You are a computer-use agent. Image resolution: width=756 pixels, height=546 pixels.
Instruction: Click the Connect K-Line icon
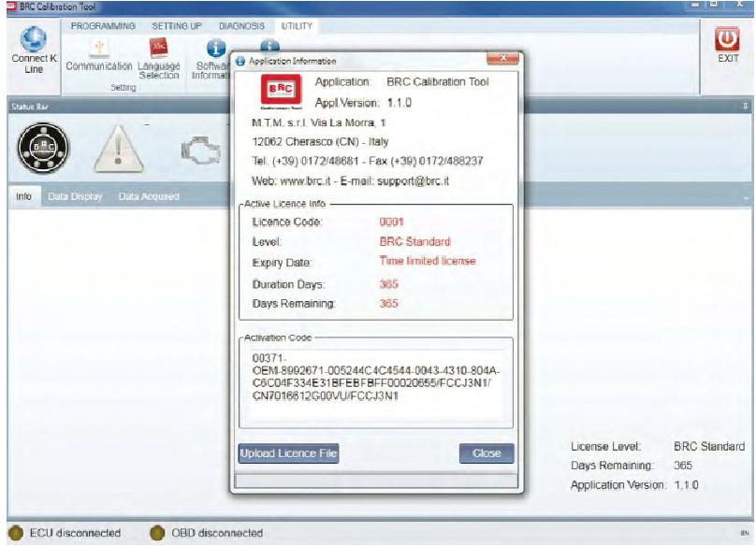(33, 39)
